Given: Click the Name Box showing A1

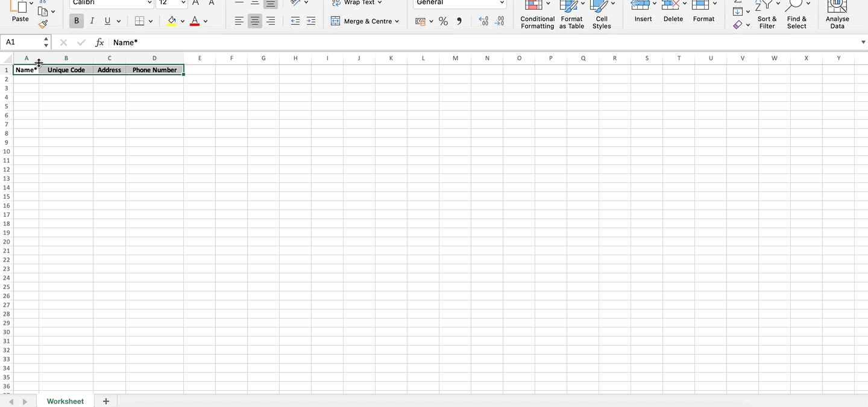Looking at the screenshot, I should pyautogui.click(x=22, y=42).
